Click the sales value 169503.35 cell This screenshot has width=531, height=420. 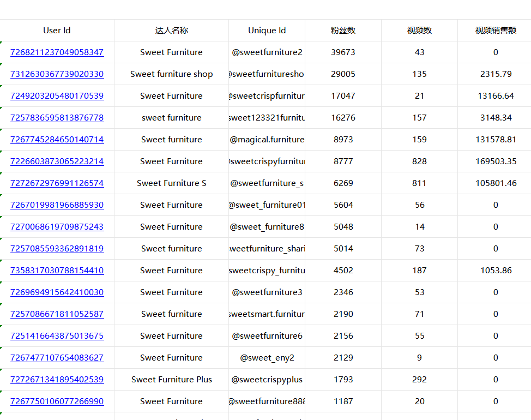pyautogui.click(x=495, y=161)
